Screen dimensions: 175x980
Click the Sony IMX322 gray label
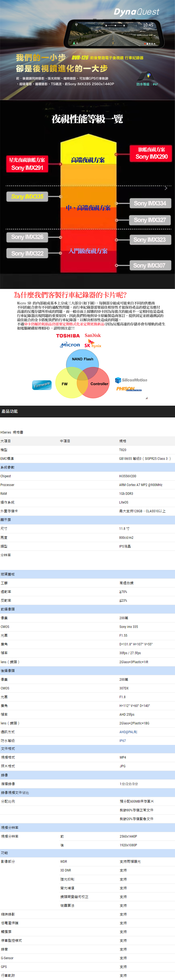click(27, 253)
